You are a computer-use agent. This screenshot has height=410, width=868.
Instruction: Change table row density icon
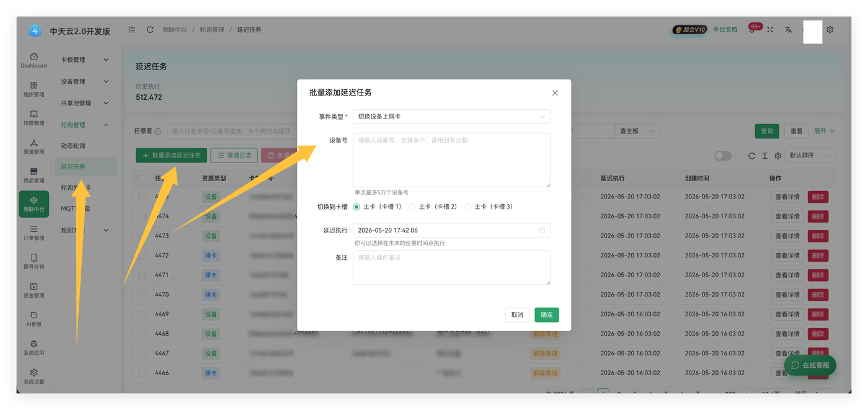click(x=764, y=156)
